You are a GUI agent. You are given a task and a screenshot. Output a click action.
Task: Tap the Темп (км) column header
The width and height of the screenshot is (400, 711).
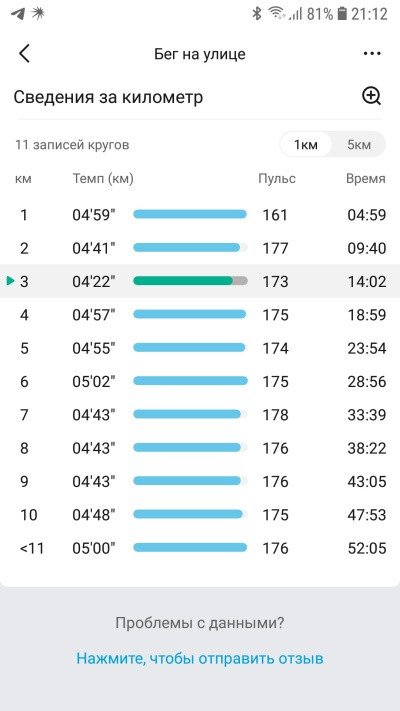103,179
